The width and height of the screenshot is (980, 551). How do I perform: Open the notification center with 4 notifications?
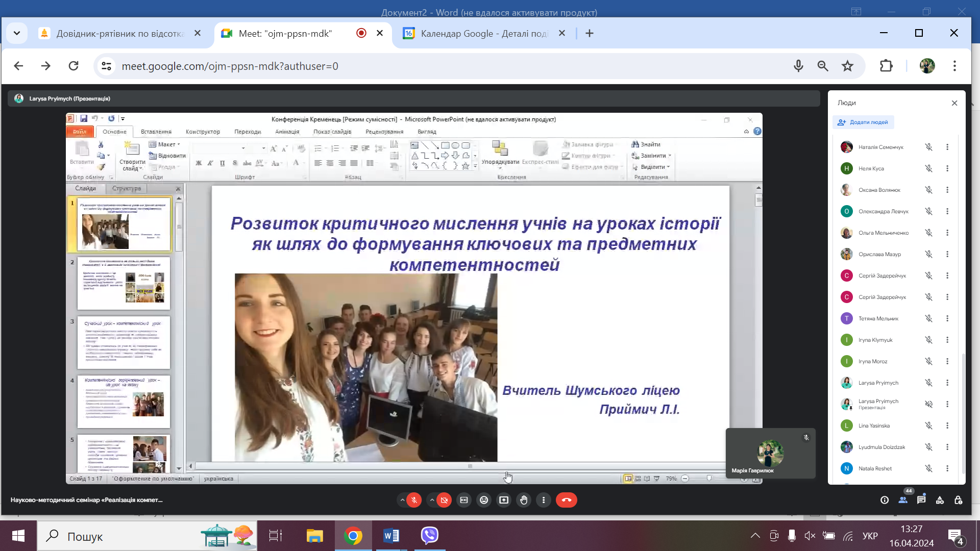[956, 537]
